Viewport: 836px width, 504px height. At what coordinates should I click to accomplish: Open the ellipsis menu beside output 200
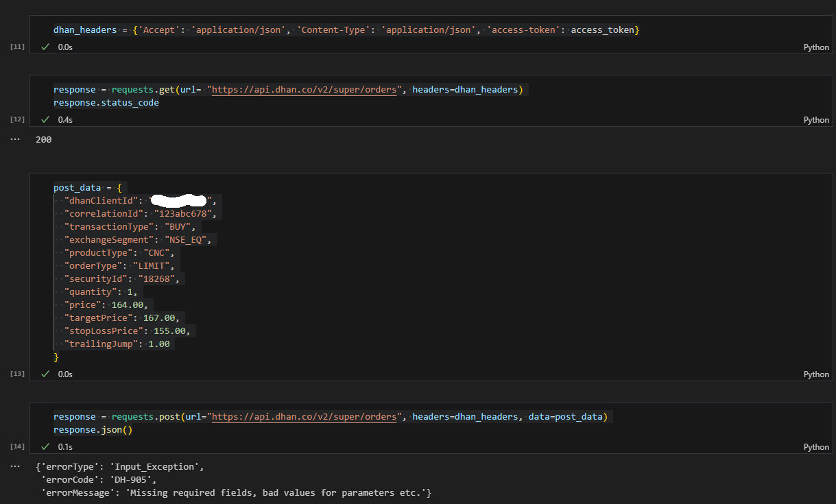[x=16, y=139]
